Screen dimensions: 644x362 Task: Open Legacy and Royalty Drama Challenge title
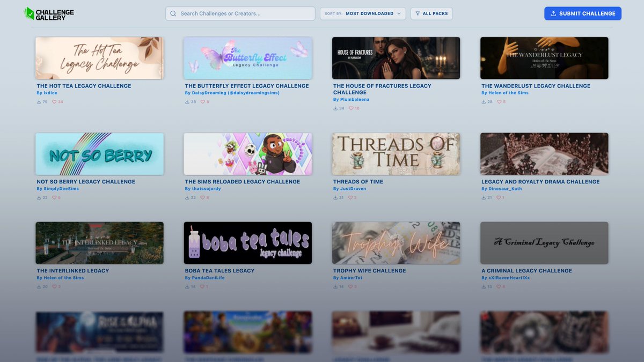540,182
